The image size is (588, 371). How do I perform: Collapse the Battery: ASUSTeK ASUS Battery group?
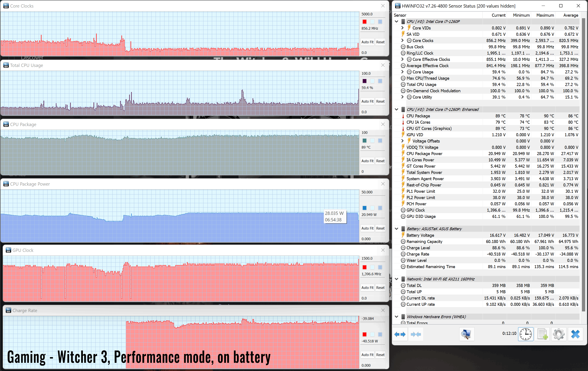coord(396,229)
